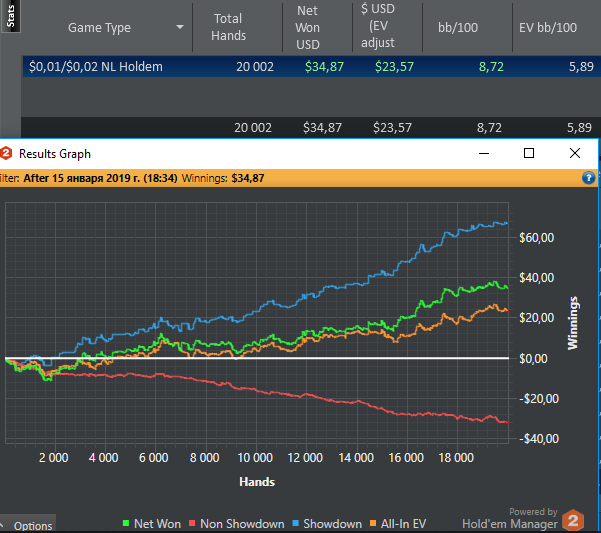Toggle the Showdown blue legend square
Viewport: 601px width, 533px height.
[295, 523]
